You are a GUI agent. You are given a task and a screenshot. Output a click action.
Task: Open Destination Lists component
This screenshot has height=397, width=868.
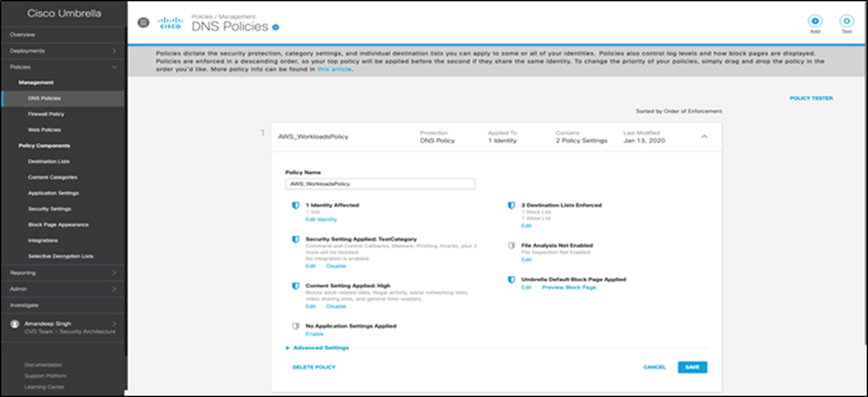(x=49, y=161)
